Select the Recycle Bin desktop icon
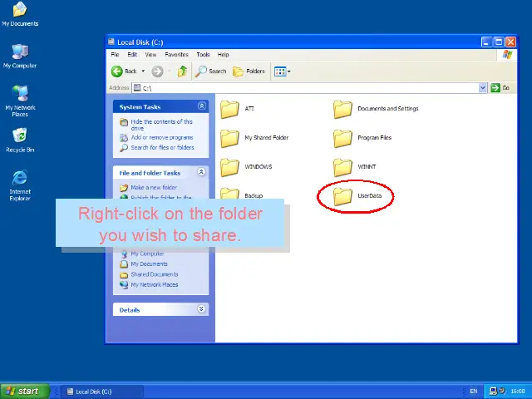This screenshot has height=399, width=532. [20, 140]
